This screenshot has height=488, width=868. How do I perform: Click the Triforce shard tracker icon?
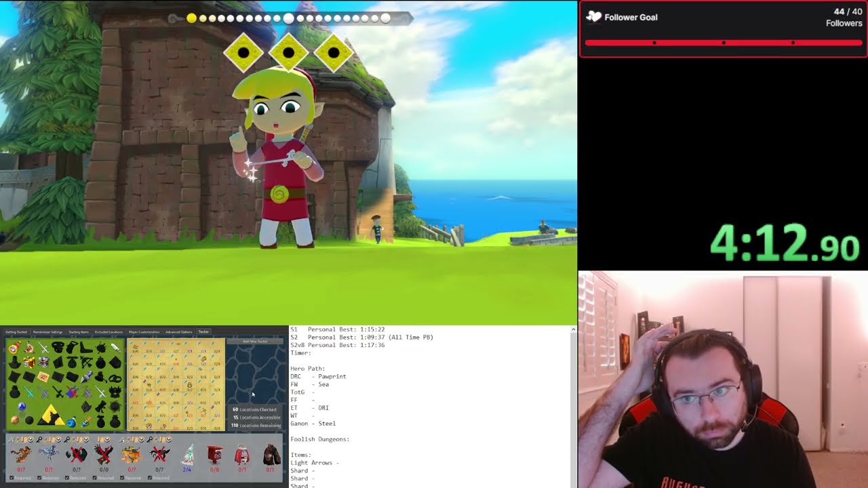[51, 415]
